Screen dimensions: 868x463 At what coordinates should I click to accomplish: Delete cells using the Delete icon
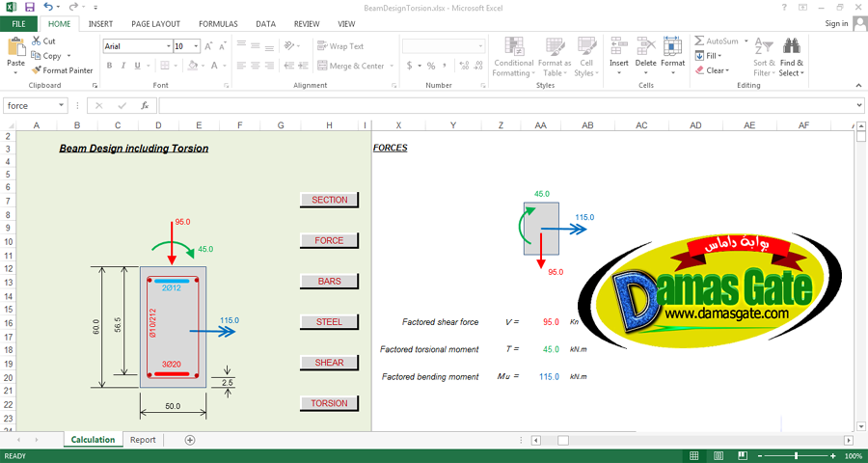click(645, 45)
